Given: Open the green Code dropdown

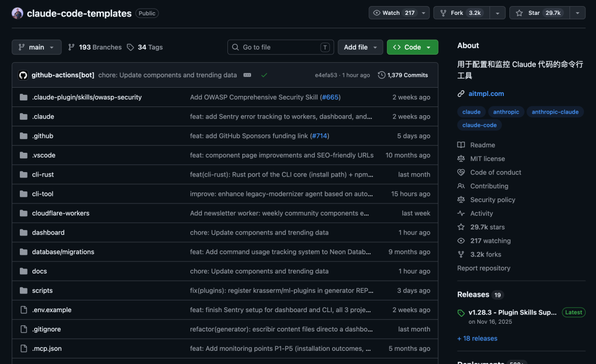Looking at the screenshot, I should pos(412,47).
